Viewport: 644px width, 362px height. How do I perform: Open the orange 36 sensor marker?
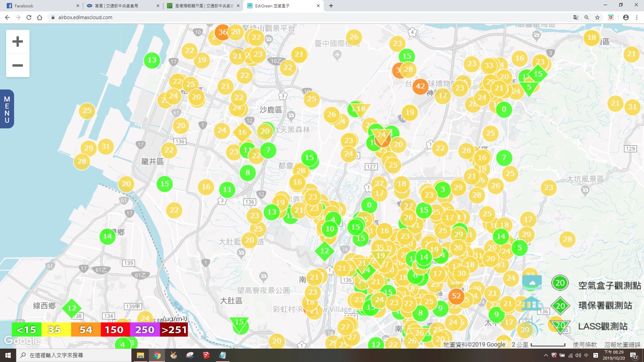click(222, 32)
